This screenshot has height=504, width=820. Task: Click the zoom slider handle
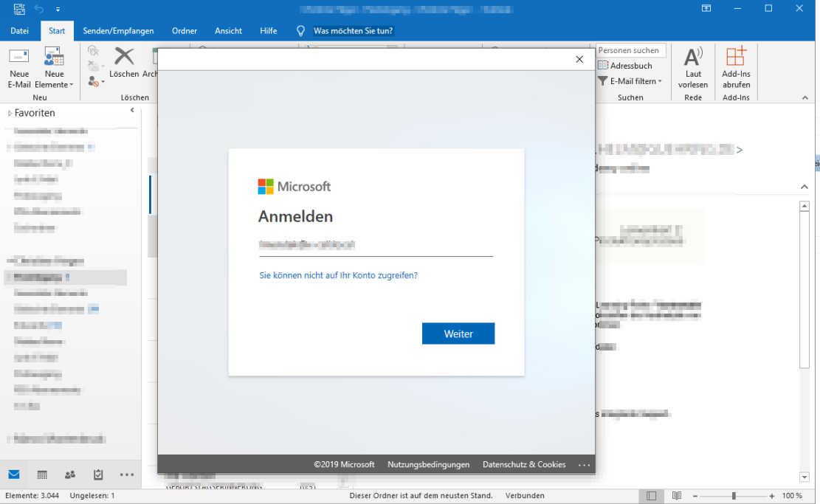[x=734, y=496]
